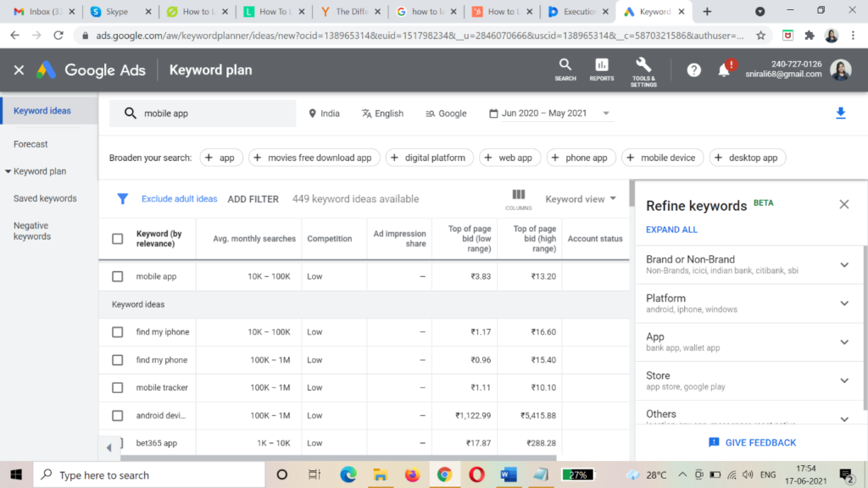The height and width of the screenshot is (488, 868).
Task: Open File Explorer from taskbar
Action: (x=381, y=474)
